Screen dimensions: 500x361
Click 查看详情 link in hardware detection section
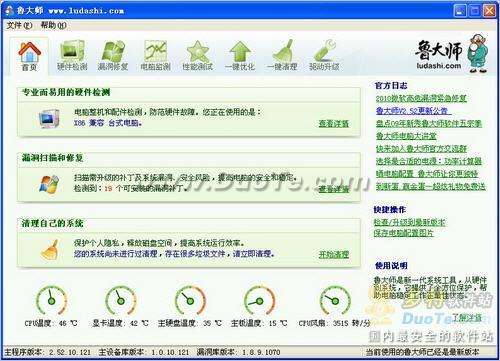[x=333, y=124]
